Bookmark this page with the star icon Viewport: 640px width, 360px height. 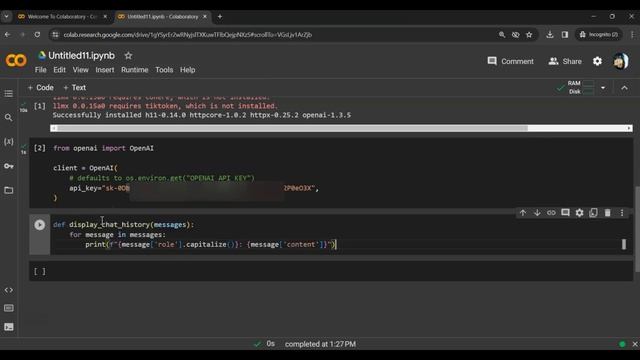[x=529, y=35]
